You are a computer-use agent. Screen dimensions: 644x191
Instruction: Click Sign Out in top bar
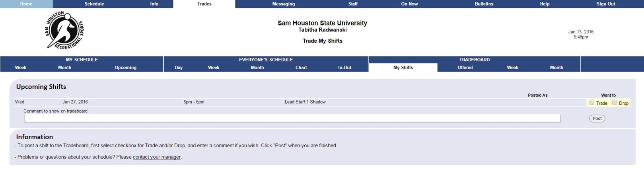606,4
